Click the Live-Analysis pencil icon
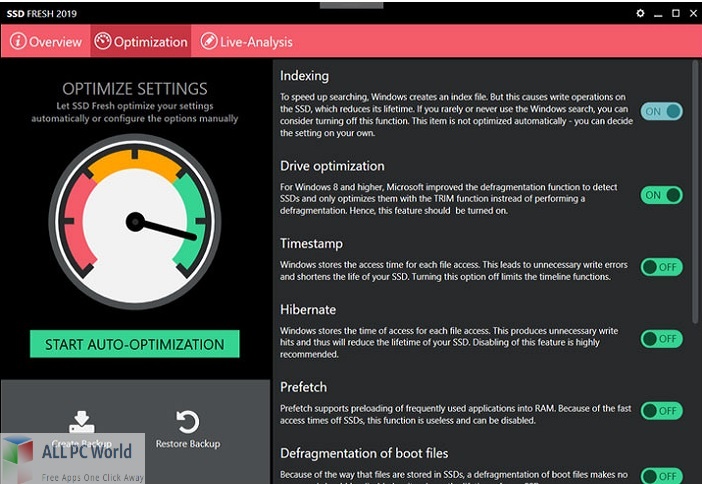This screenshot has height=484, width=702. (x=209, y=41)
